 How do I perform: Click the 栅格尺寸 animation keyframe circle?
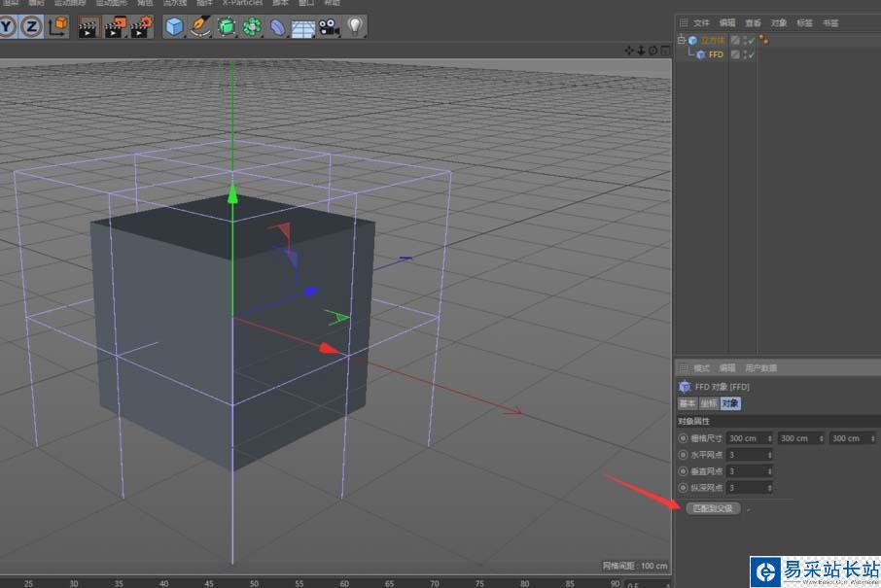(x=683, y=438)
